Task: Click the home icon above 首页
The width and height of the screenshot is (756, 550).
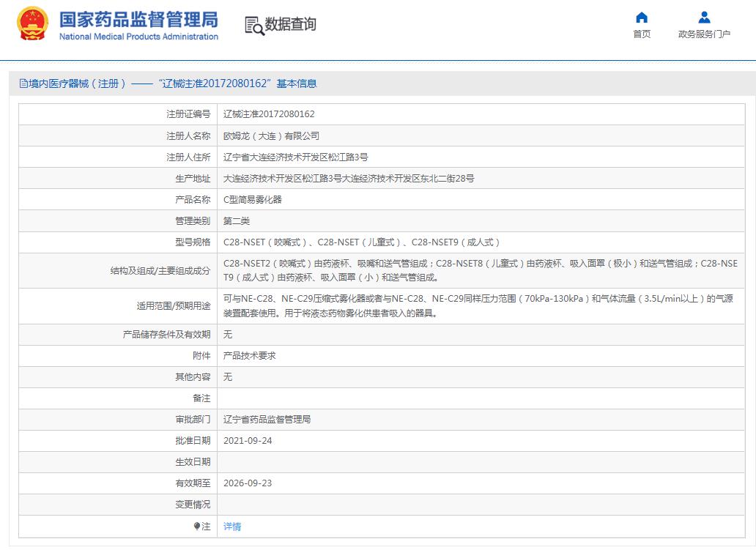Action: [641, 18]
